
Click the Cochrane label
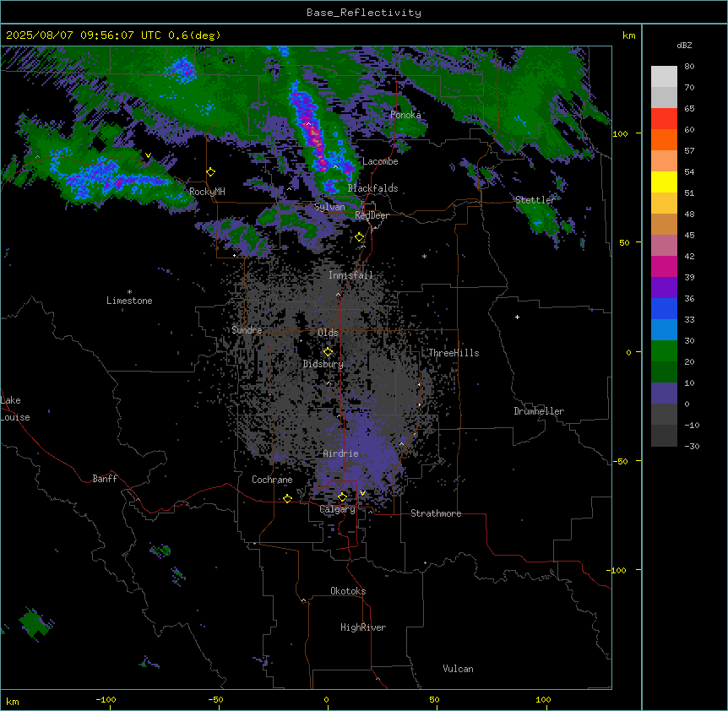point(272,480)
